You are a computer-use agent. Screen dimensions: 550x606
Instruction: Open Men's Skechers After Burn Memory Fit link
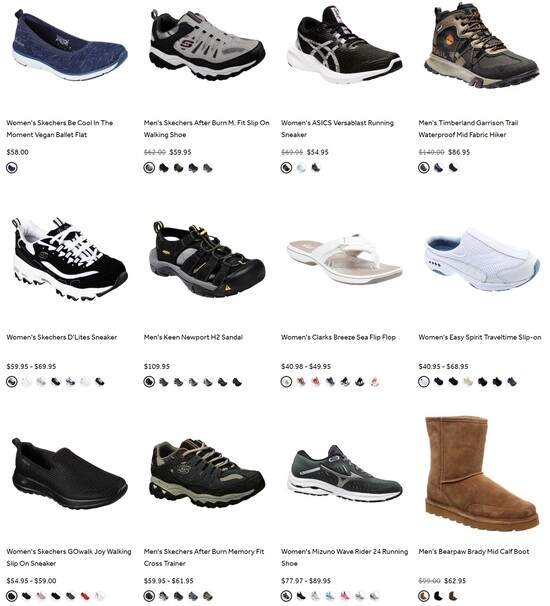[204, 557]
